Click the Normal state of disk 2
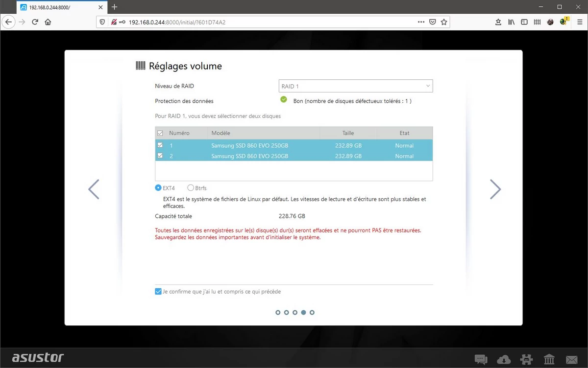588x368 pixels. [x=404, y=156]
